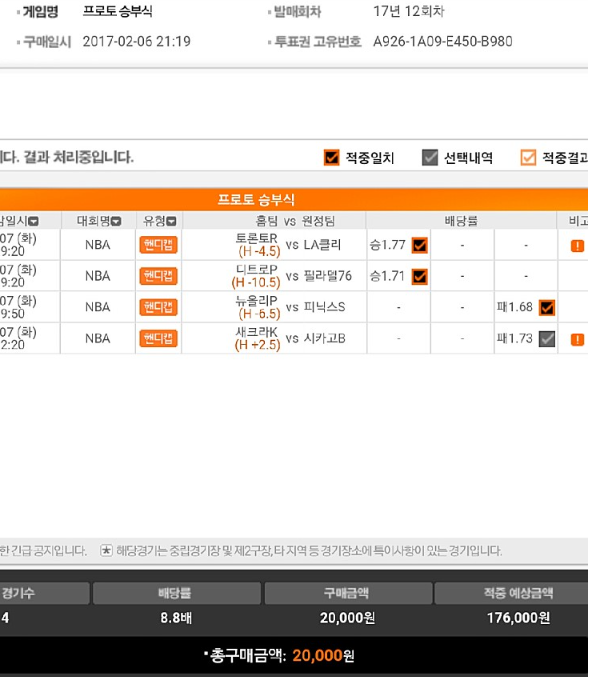Click the 선택내역 legend checkbox
Viewport: 589px width, 677px height.
click(x=430, y=158)
